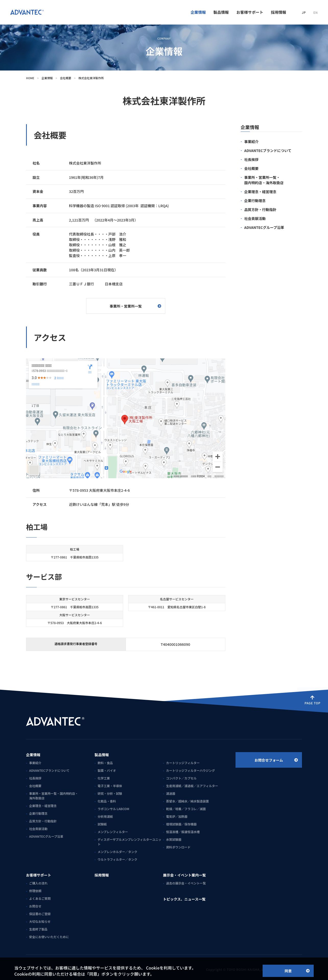328x980 pixels.
Task: Open 飲料・食品 in footer products
Action: tap(105, 763)
